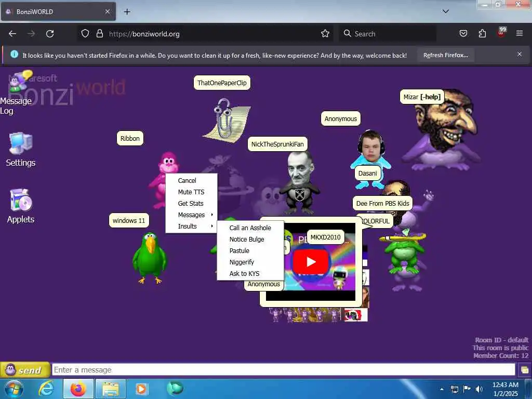This screenshot has height=399, width=532.
Task: Click the shield tracking protection icon
Action: 85,34
